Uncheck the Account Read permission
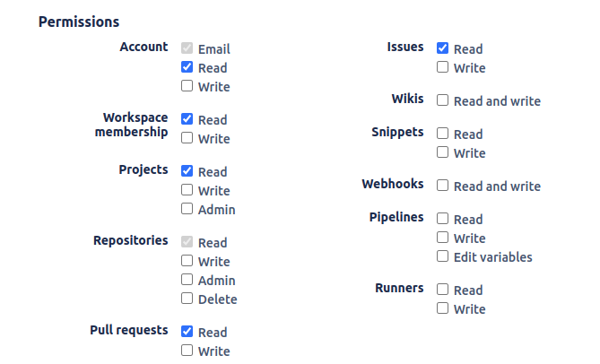The height and width of the screenshot is (364, 600). tap(187, 67)
